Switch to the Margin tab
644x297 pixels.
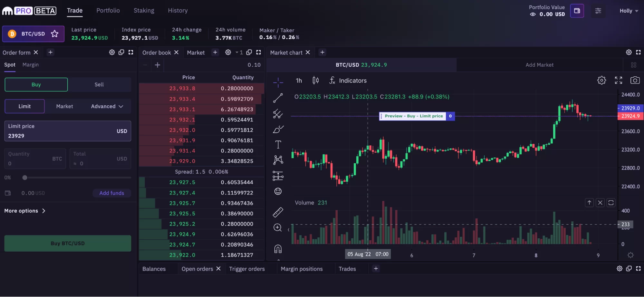31,65
